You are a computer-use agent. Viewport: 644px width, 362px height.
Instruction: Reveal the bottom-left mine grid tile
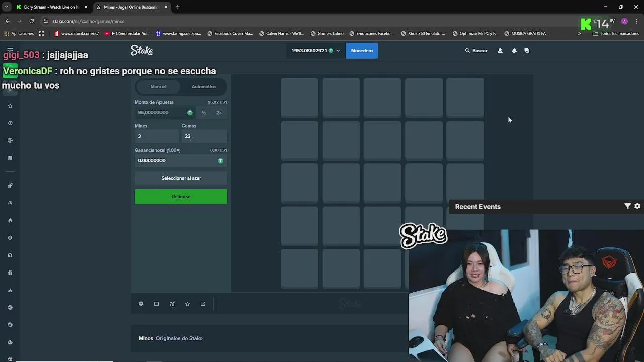coord(299,269)
